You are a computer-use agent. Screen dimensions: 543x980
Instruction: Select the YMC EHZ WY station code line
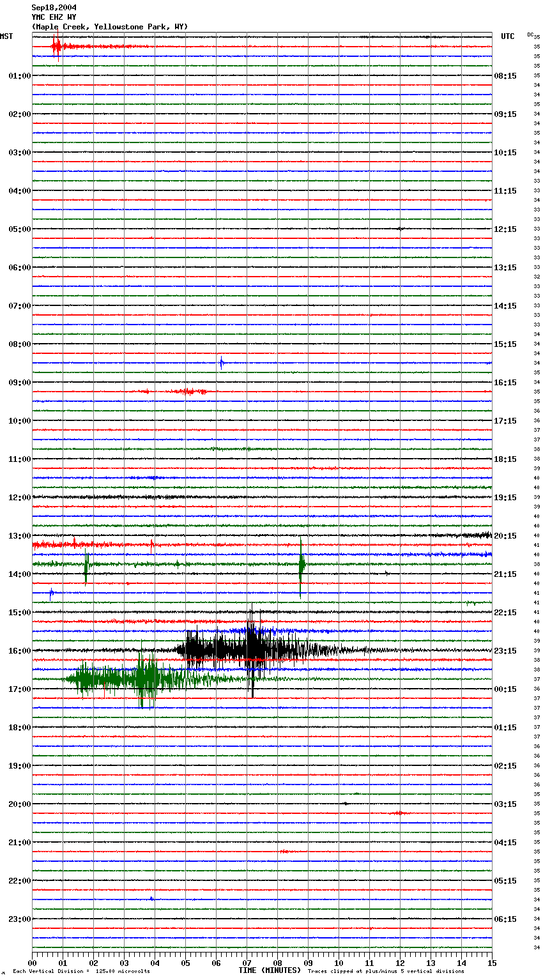[x=54, y=17]
